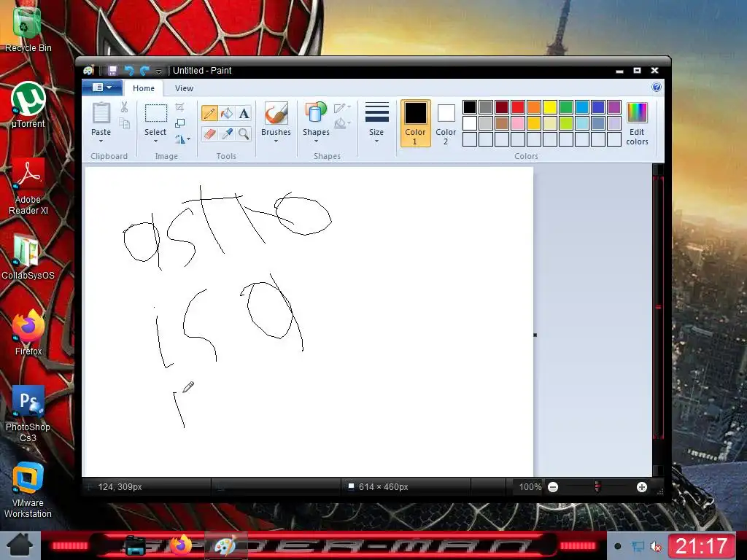Click the Save icon in title bar
The width and height of the screenshot is (747, 560).
pos(112,71)
